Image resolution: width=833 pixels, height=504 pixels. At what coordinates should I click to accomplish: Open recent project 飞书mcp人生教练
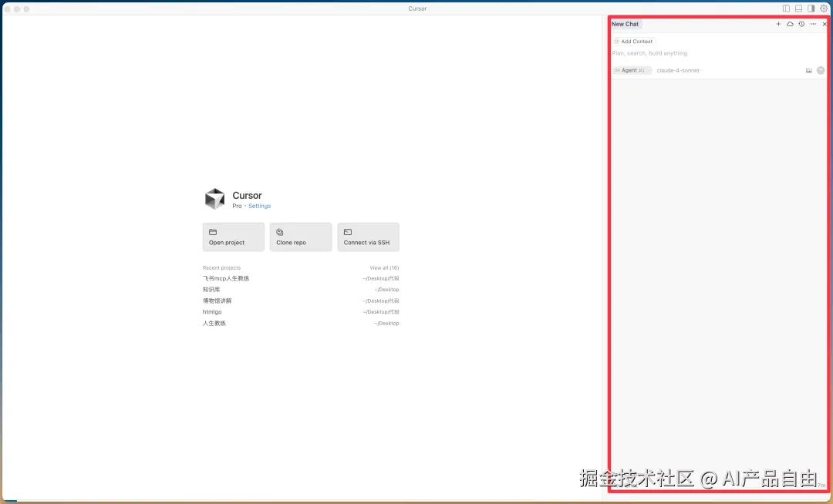(301, 278)
